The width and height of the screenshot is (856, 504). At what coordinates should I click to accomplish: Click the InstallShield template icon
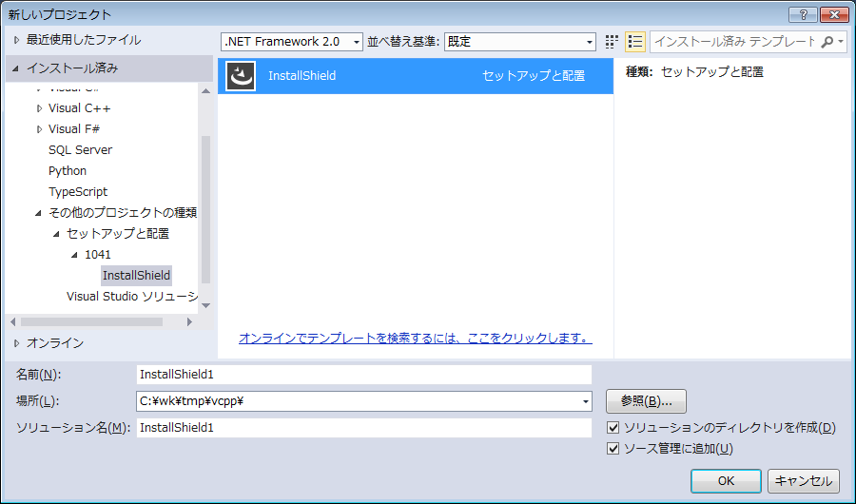click(241, 76)
